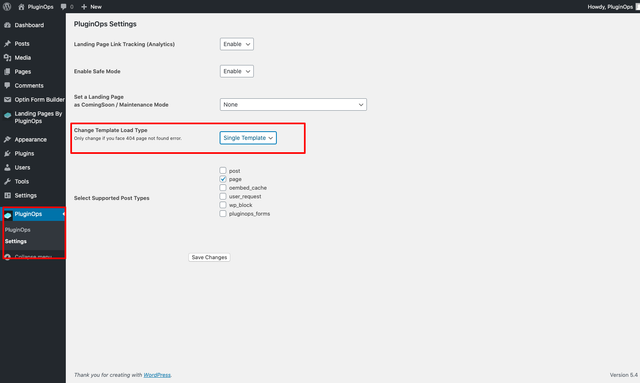Follow the WordPress footer link
Screen dimensions: 640x383
[x=157, y=375]
